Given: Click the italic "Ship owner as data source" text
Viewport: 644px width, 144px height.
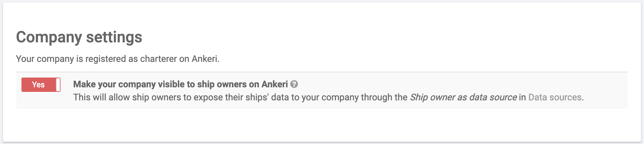Looking at the screenshot, I should pyautogui.click(x=463, y=97).
